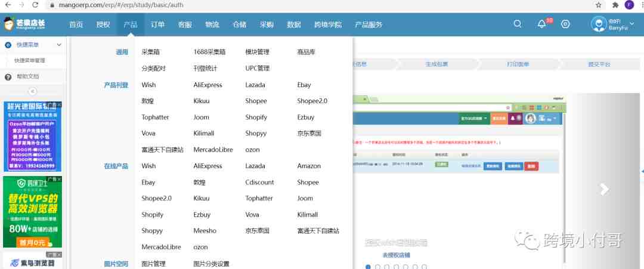Select the first carousel indicator dot
This screenshot has height=269, width=644.
(369, 267)
